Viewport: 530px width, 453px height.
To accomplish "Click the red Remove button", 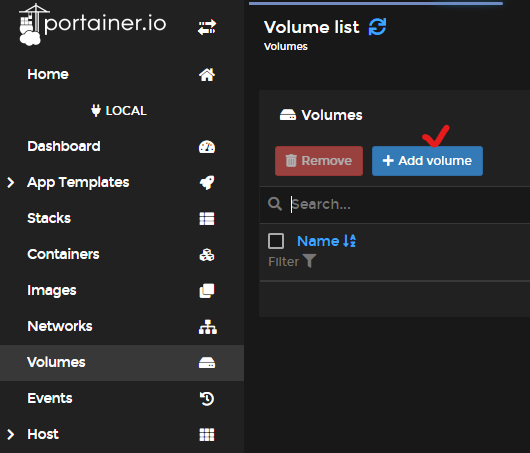I will click(319, 161).
